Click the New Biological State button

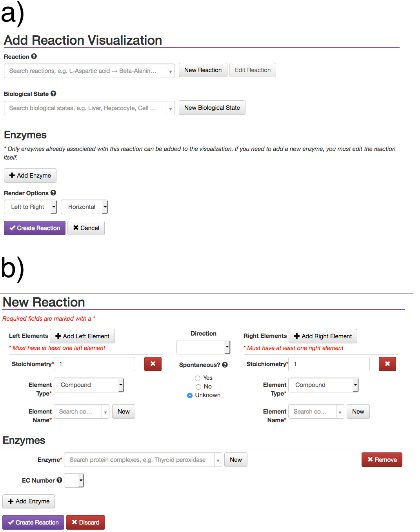[x=212, y=108]
